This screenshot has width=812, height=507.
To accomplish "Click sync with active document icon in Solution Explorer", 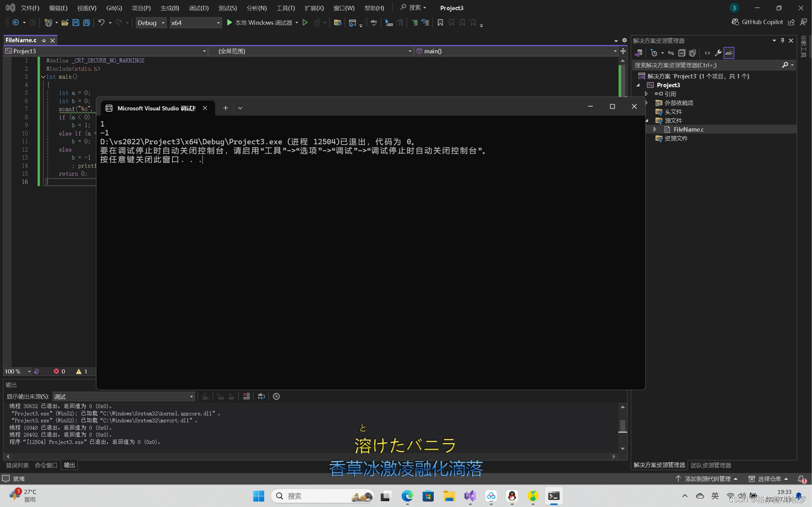I will (671, 53).
